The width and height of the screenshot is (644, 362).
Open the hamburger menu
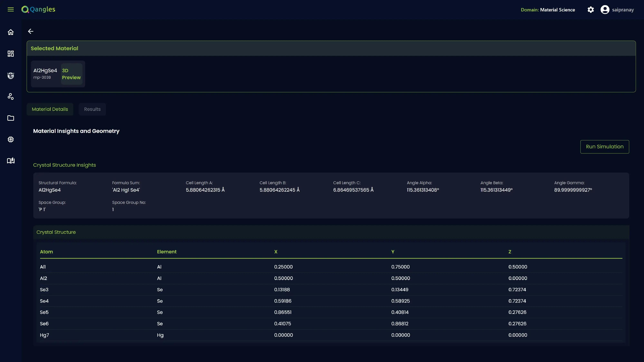(x=10, y=9)
